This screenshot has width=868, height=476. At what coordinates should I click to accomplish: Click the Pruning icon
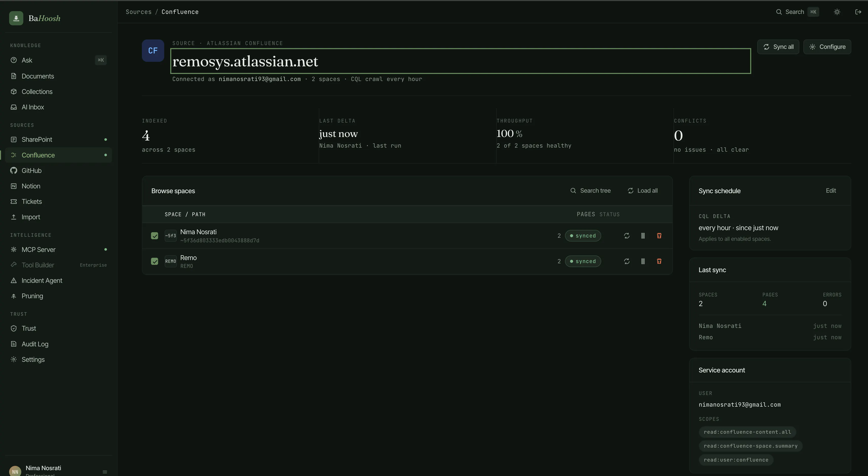pos(13,296)
